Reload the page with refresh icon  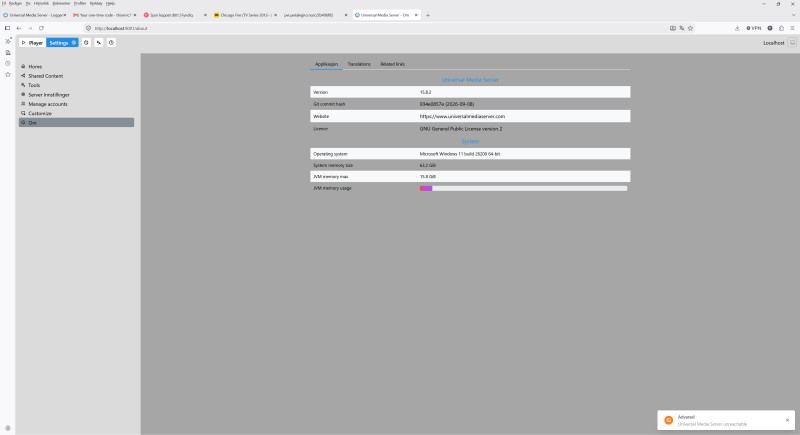[41, 29]
